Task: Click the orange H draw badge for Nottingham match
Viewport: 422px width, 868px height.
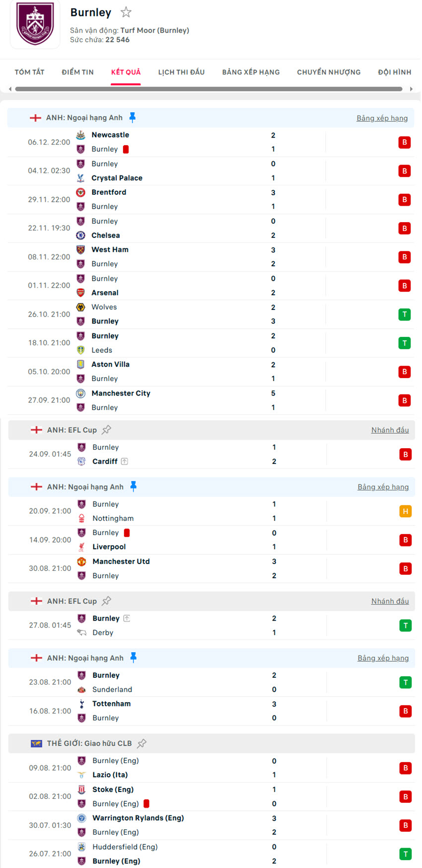Action: [405, 511]
